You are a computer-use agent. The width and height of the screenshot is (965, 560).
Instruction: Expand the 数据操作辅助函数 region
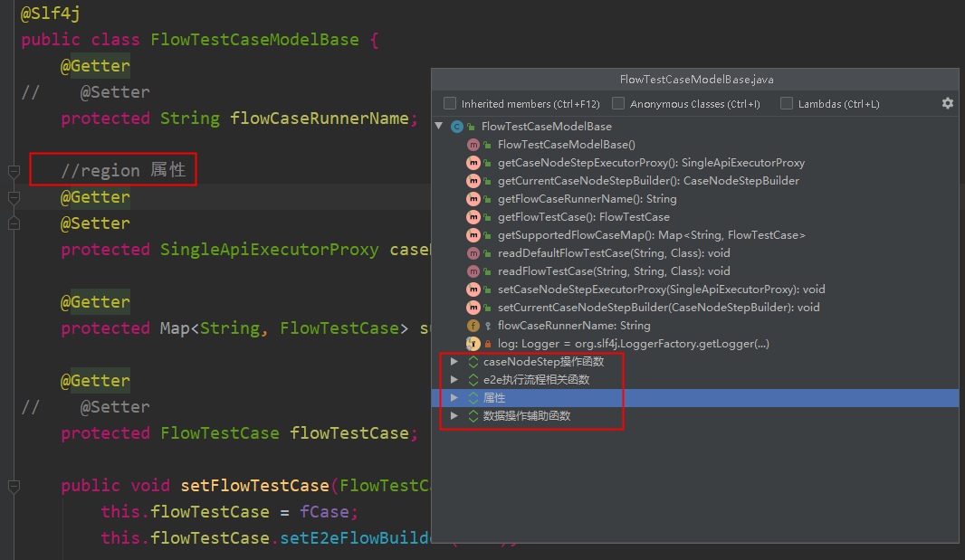pyautogui.click(x=454, y=415)
